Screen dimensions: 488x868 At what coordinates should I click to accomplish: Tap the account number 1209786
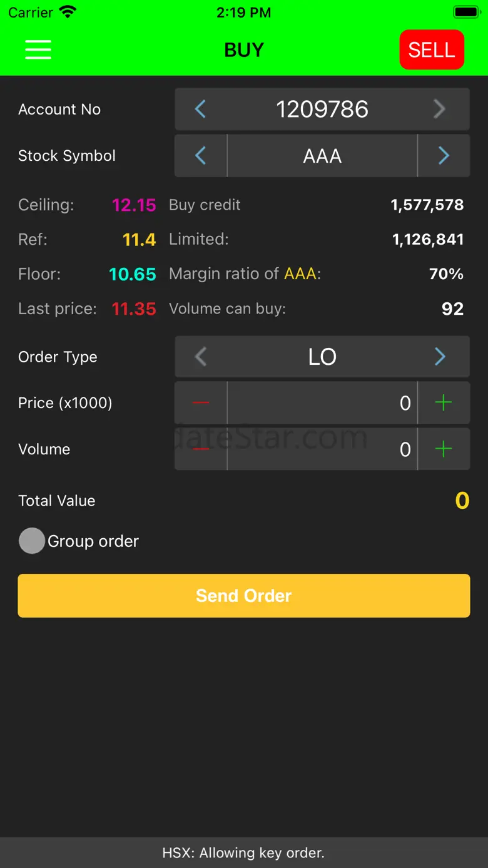[x=322, y=109]
